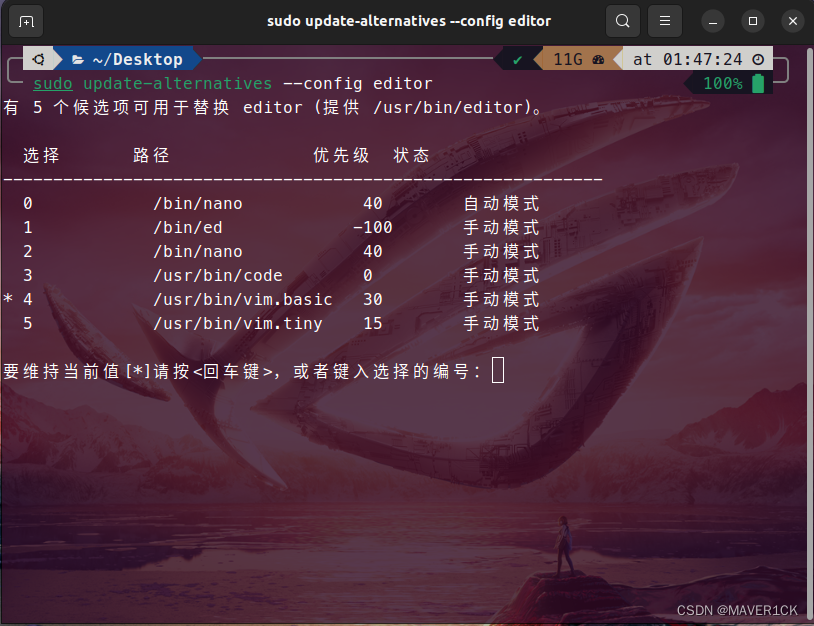This screenshot has width=814, height=626.
Task: Click priority 0 of /usr/bin/code
Action: (x=368, y=276)
